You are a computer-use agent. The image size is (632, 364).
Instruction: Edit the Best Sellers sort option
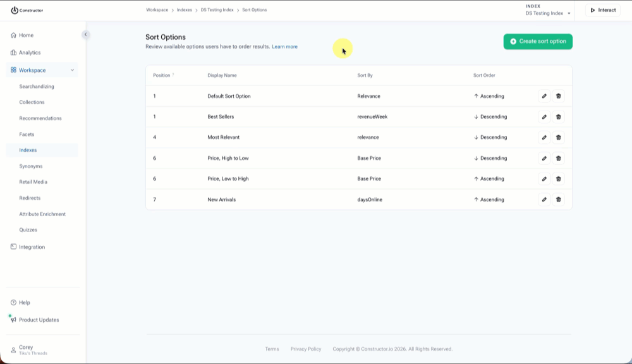pos(544,117)
